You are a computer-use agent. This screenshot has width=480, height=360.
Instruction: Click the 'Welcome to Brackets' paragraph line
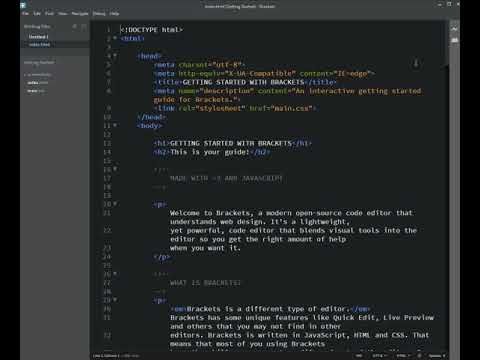pos(292,213)
